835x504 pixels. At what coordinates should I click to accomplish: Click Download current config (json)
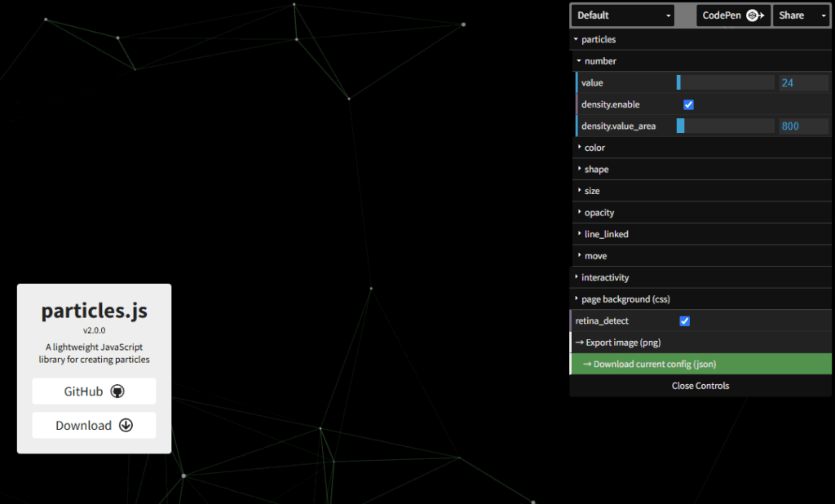click(701, 364)
